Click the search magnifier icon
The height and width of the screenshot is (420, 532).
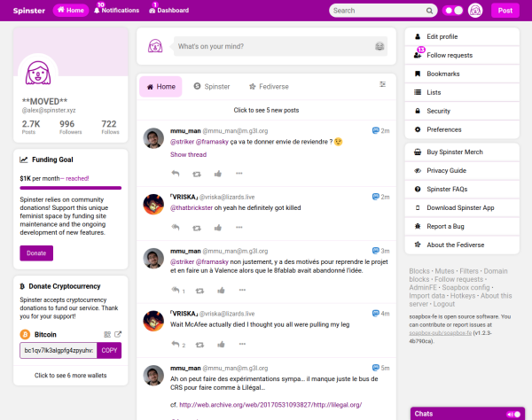[429, 11]
